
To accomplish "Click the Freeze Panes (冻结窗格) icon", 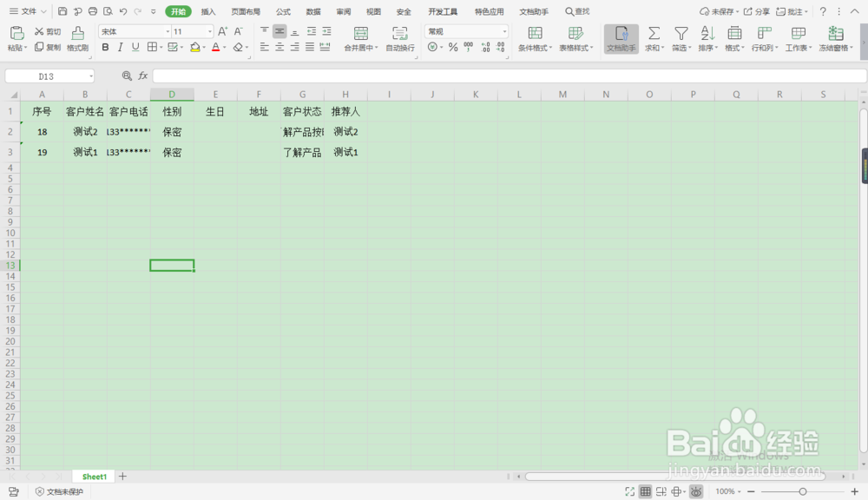I will pos(835,33).
